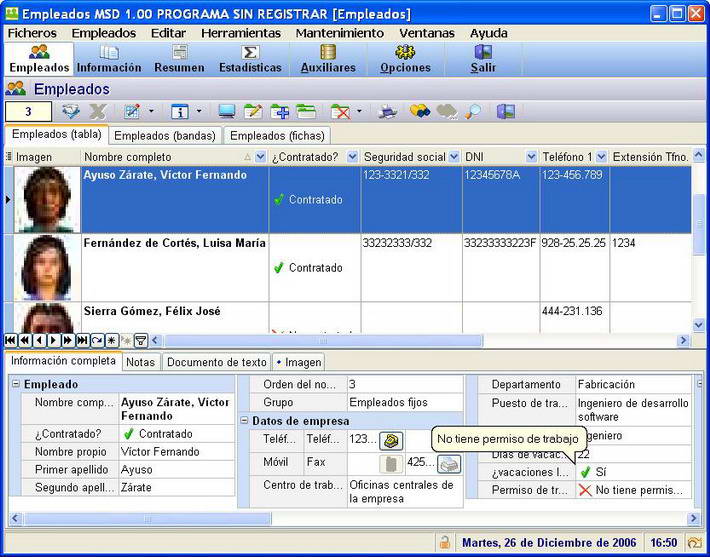Image resolution: width=710 pixels, height=557 pixels.
Task: Click the printer icon in toolbar
Action: pos(388,111)
